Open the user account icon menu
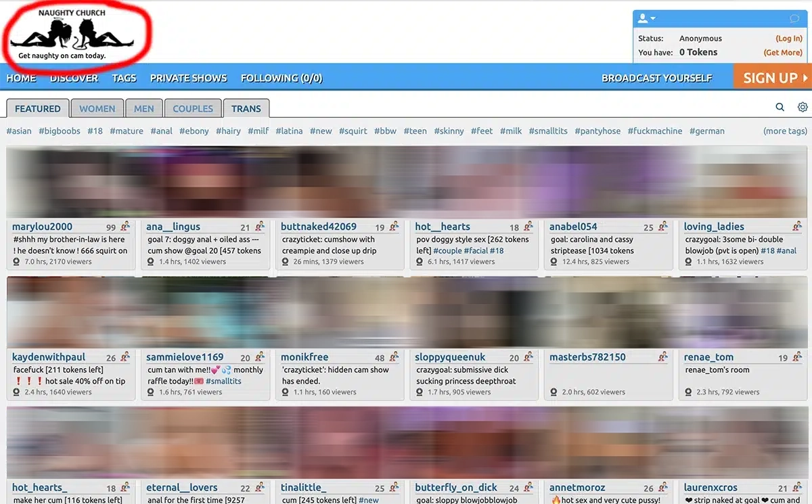The height and width of the screenshot is (504, 812). [643, 18]
